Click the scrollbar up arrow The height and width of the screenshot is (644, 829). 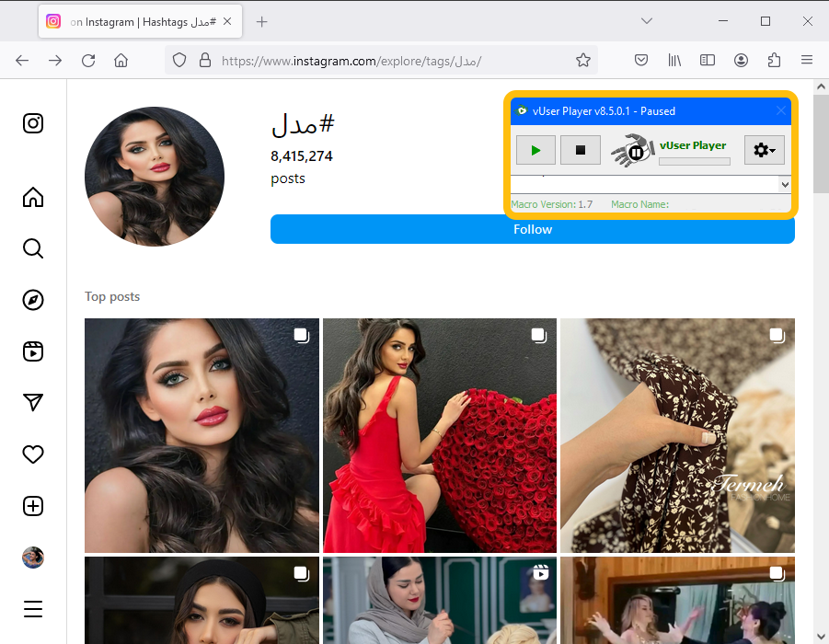[821, 86]
